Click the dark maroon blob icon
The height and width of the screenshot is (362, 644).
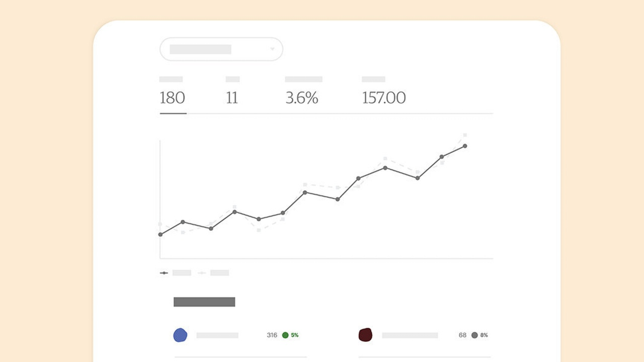(x=366, y=335)
